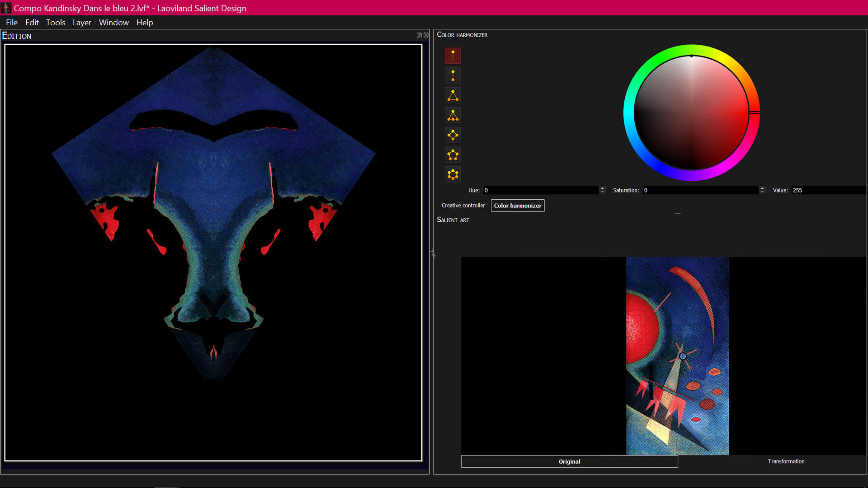868x488 pixels.
Task: Select the six-node hexagon harmony icon
Action: tap(453, 174)
